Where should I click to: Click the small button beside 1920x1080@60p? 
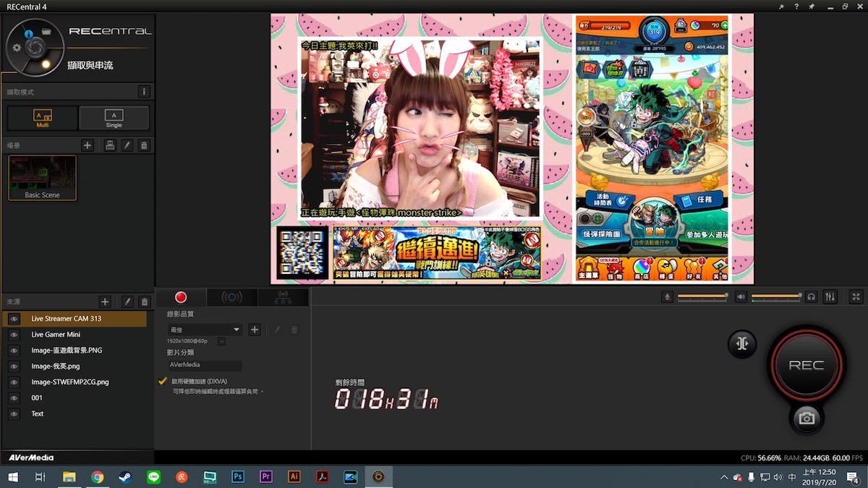[x=221, y=341]
